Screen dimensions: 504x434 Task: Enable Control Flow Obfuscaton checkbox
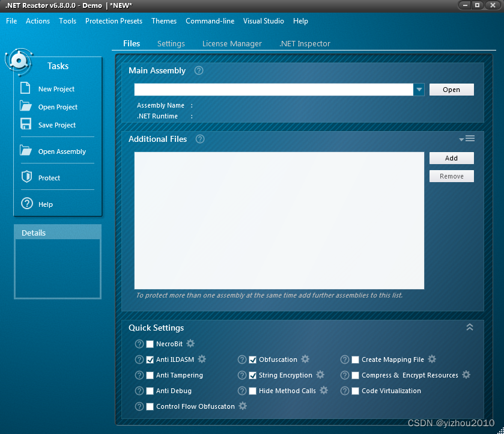coord(150,407)
